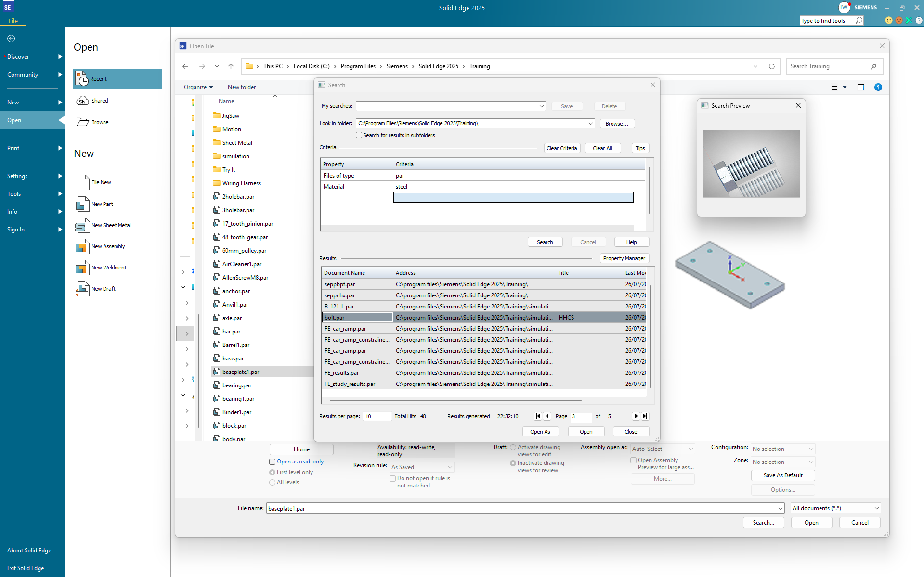Enable Search for results in subfolders
This screenshot has height=577, width=924.
(x=359, y=135)
